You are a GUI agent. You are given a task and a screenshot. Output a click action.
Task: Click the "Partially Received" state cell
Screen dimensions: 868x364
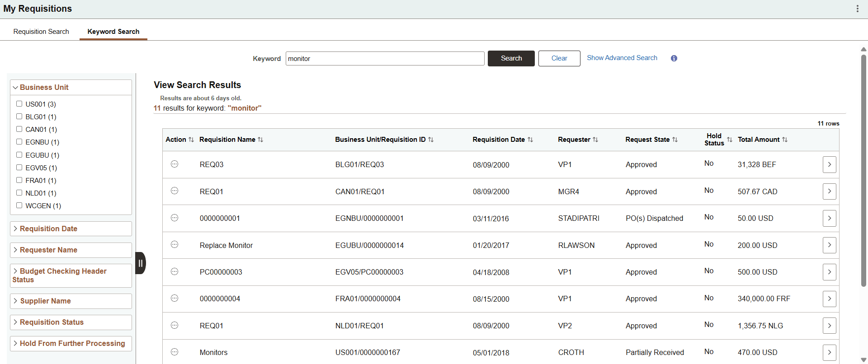tap(655, 352)
